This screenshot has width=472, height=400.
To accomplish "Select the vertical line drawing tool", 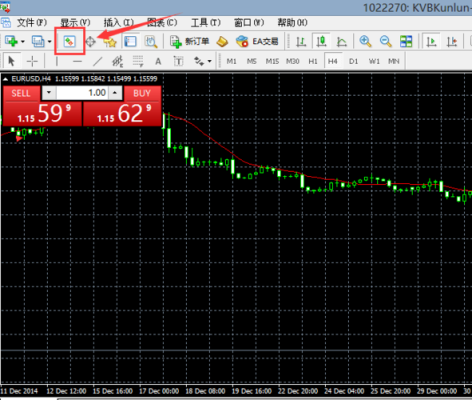I will (57, 61).
